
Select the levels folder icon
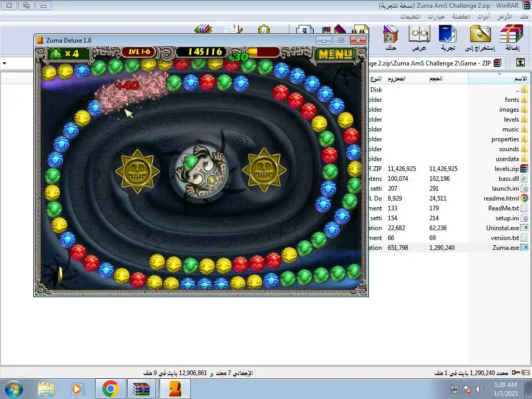[x=525, y=119]
